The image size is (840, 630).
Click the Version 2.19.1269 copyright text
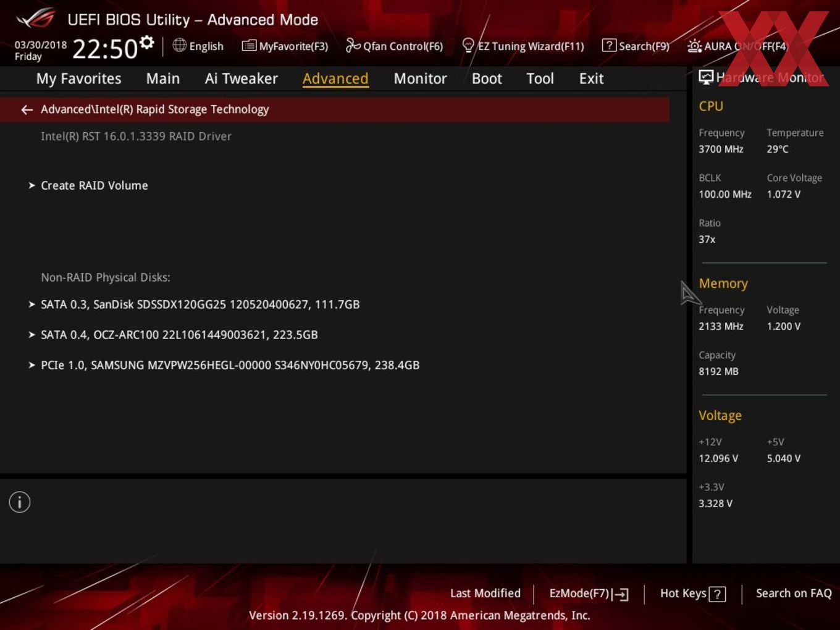[419, 615]
